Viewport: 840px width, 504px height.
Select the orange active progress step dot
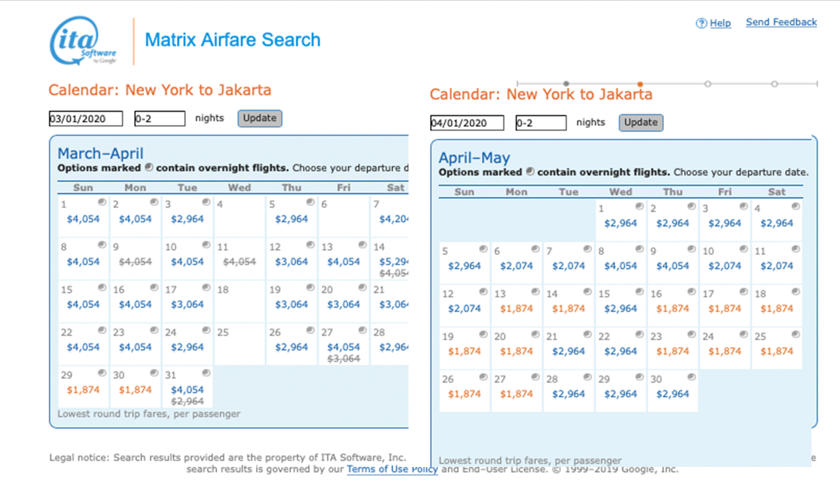tap(640, 84)
